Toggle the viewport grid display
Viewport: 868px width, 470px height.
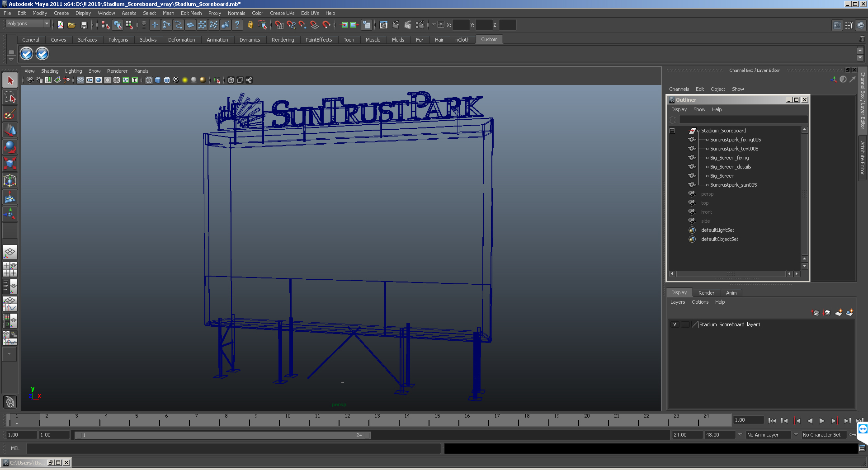(80, 80)
